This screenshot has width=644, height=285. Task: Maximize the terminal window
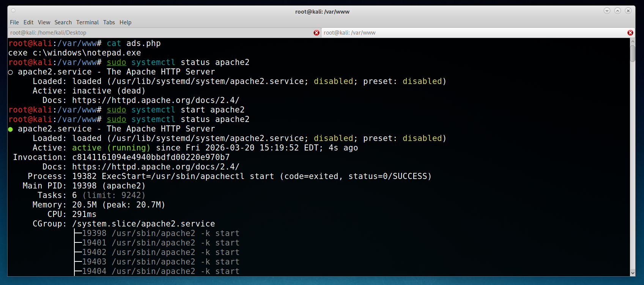pyautogui.click(x=617, y=11)
